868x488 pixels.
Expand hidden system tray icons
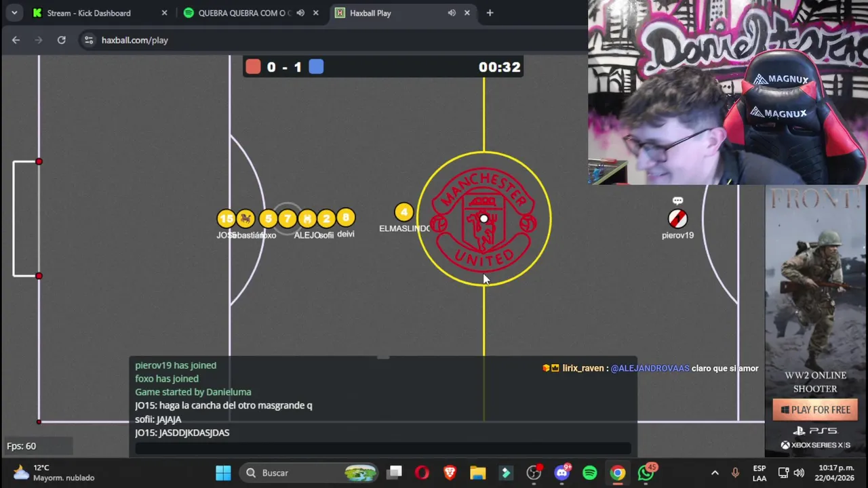click(x=715, y=472)
